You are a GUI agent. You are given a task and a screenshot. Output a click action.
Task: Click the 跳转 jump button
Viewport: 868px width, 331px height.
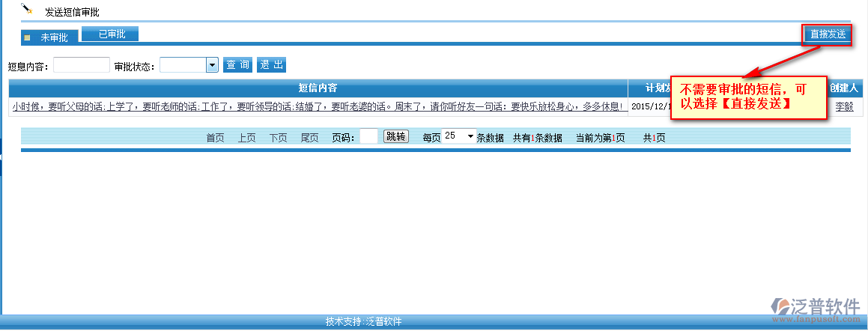pos(395,137)
